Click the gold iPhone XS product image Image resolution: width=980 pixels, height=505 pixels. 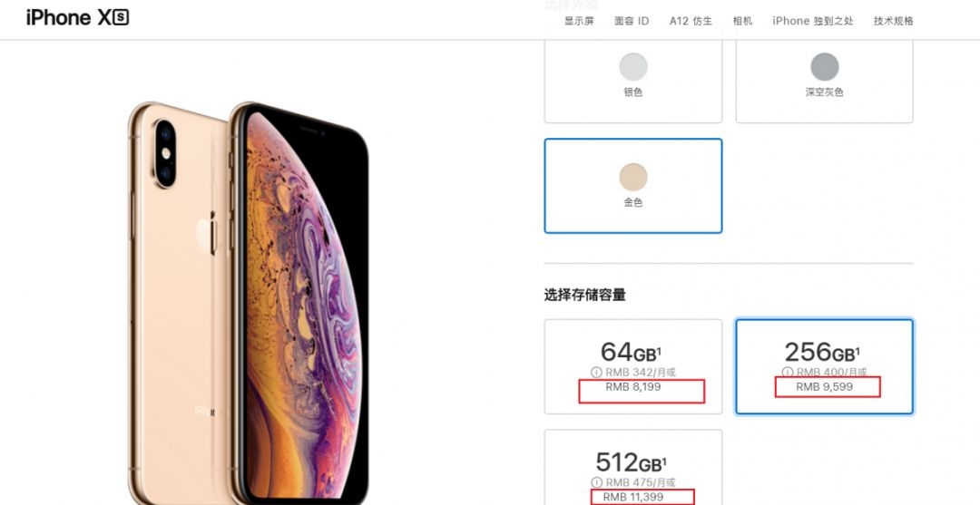coord(249,304)
